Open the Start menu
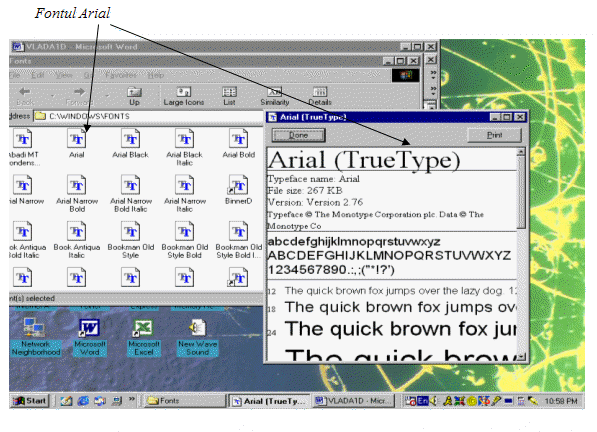 (30, 401)
